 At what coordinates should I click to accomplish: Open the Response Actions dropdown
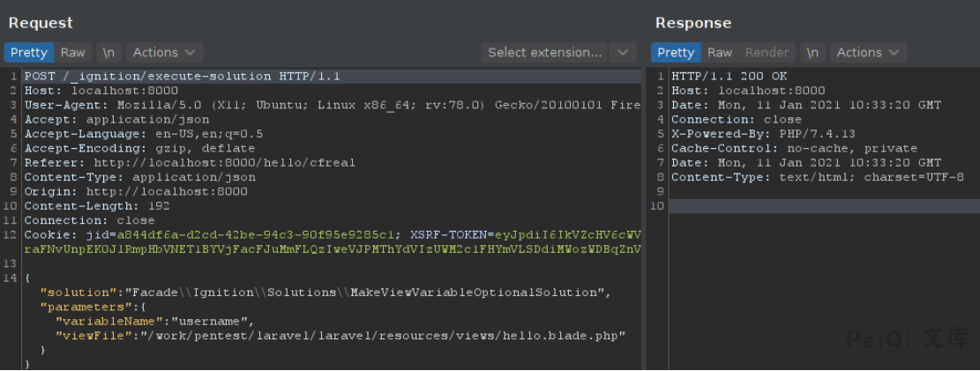point(868,53)
